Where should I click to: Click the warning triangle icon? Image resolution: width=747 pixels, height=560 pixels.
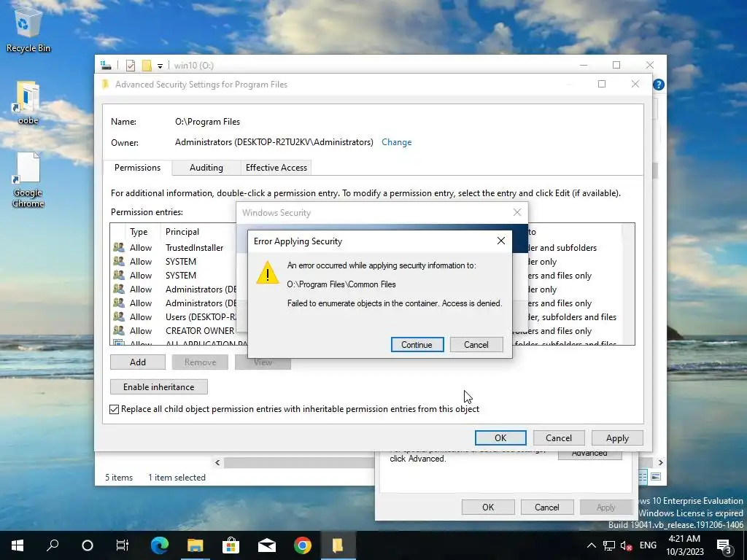(x=267, y=273)
